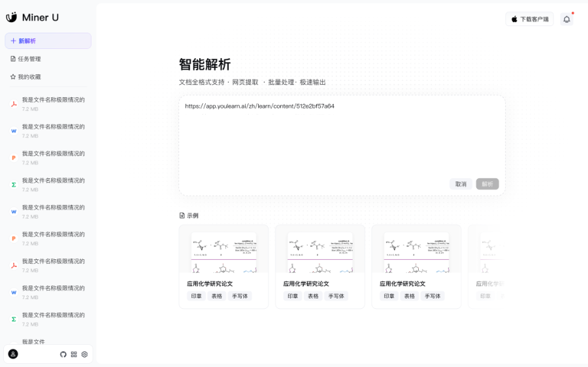This screenshot has height=367, width=588.
Task: Click the 解析 parse button
Action: pyautogui.click(x=487, y=184)
